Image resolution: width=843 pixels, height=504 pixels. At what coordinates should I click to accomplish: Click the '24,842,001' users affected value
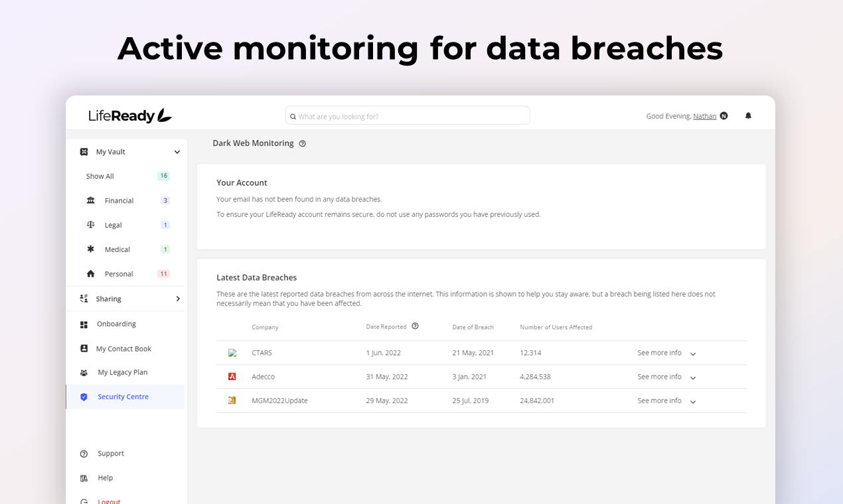tap(537, 401)
